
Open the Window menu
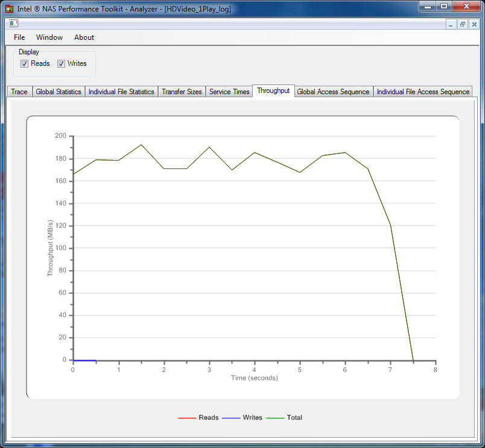coord(49,37)
